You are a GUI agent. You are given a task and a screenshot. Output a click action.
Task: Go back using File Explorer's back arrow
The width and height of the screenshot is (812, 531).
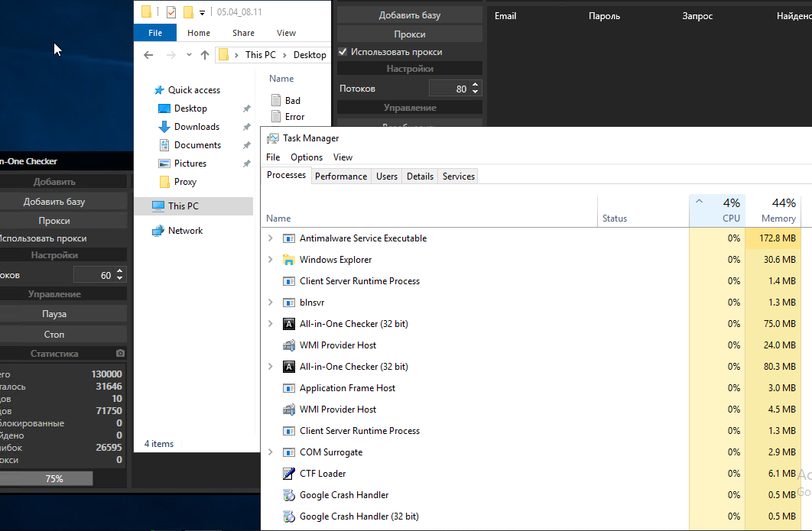pyautogui.click(x=148, y=55)
